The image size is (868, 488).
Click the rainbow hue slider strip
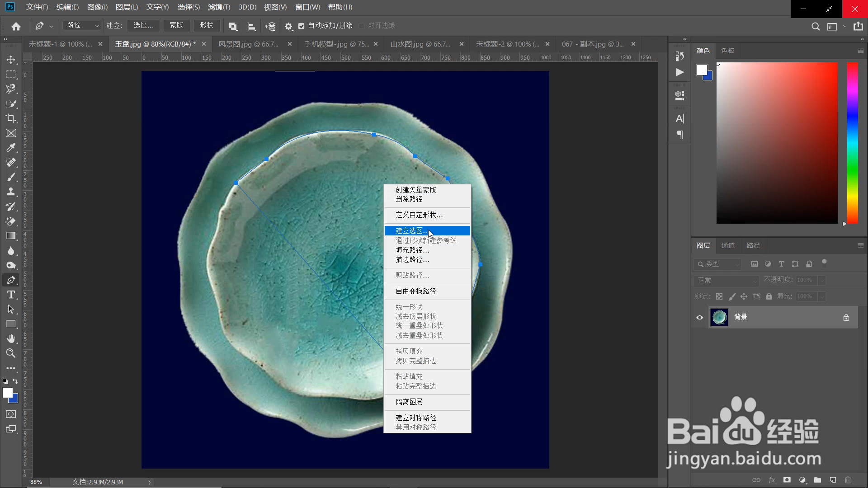click(852, 143)
